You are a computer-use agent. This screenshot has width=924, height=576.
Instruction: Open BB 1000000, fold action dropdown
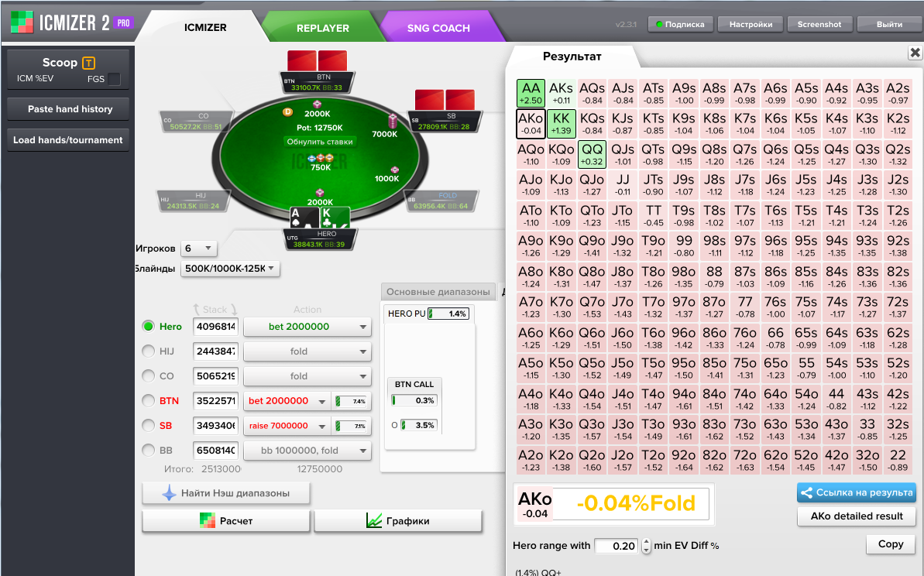(x=307, y=451)
